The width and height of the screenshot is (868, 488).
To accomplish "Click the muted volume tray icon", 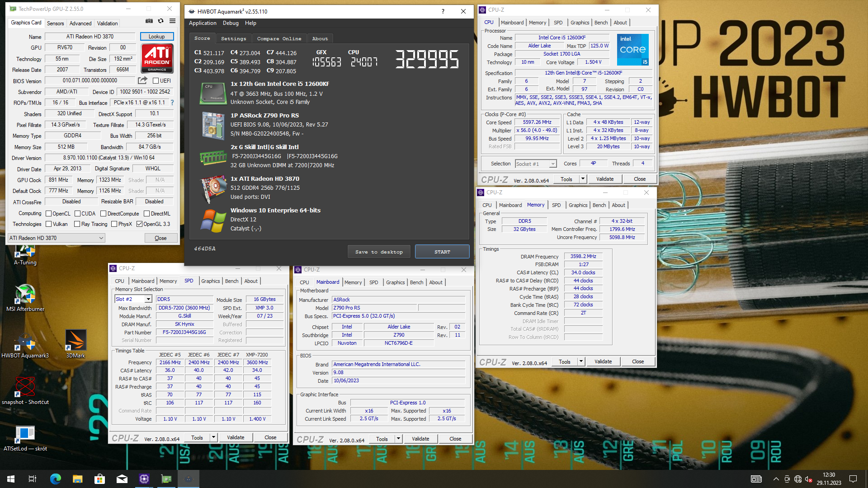I will click(808, 479).
